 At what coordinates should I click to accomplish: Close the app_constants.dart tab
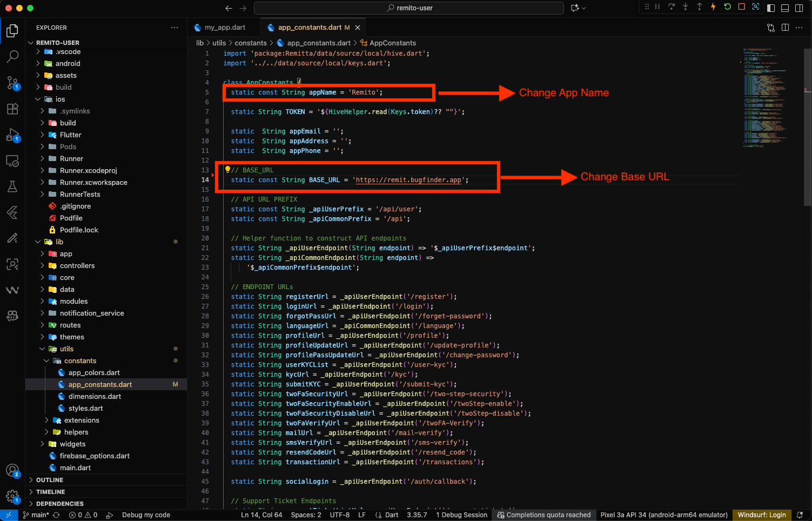358,28
